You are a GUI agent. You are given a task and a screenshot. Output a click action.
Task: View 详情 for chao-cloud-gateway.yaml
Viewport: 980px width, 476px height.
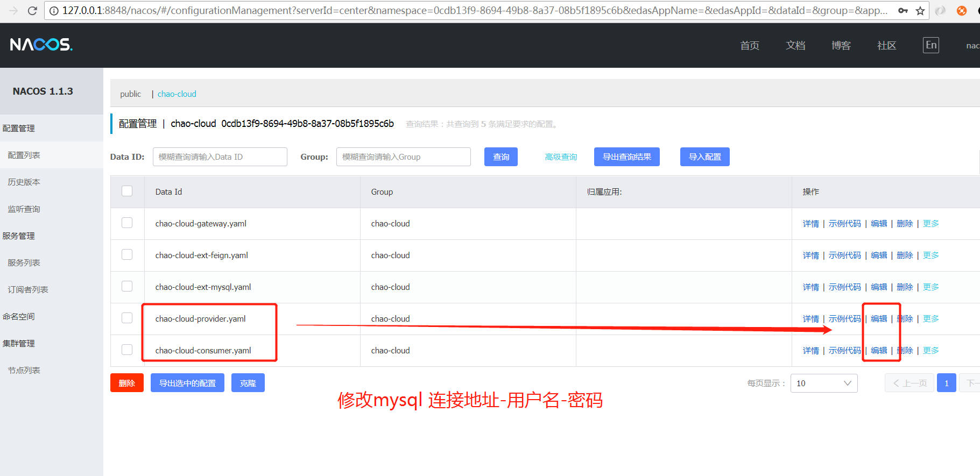tap(811, 224)
